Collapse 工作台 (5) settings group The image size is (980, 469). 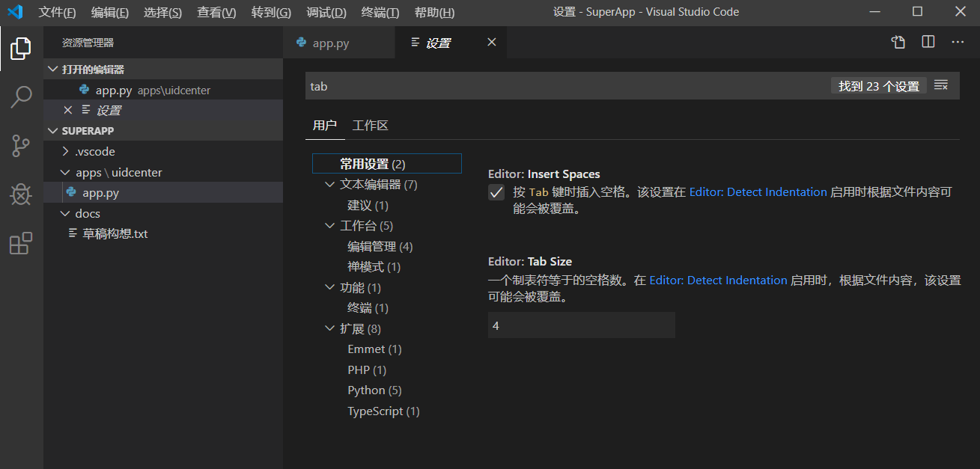click(330, 226)
